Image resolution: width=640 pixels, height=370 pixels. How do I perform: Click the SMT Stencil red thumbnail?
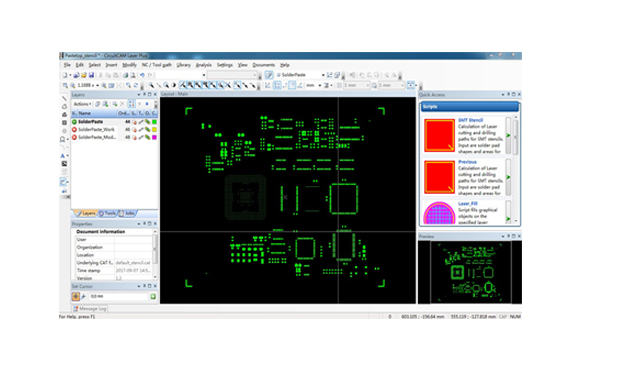point(439,135)
